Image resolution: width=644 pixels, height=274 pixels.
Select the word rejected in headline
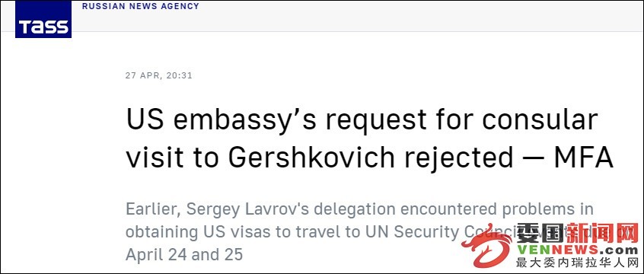click(459, 159)
